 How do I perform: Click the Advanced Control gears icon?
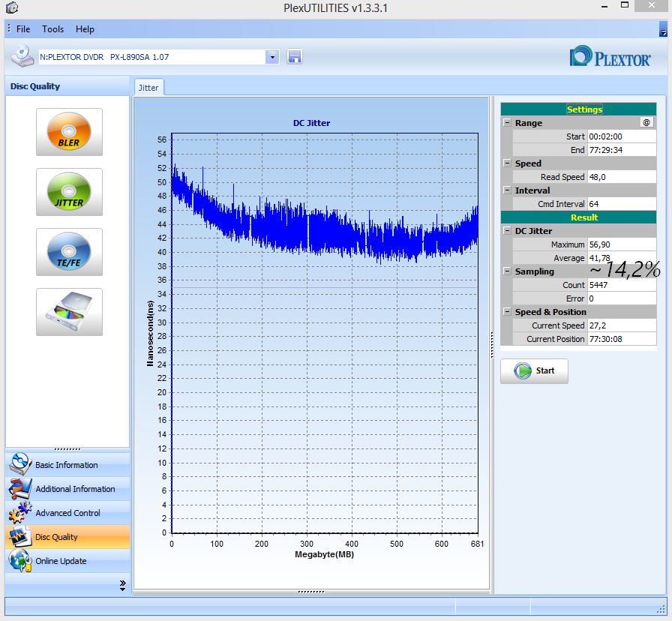pyautogui.click(x=20, y=512)
